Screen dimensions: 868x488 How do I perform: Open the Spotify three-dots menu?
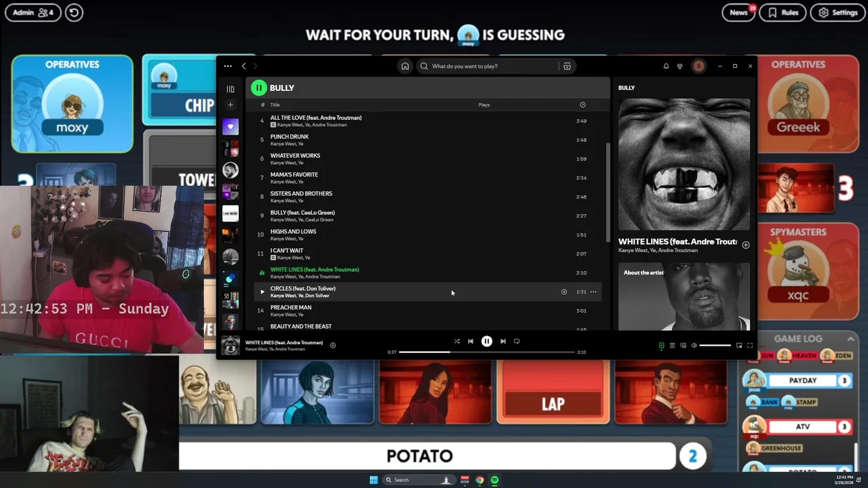coord(228,66)
